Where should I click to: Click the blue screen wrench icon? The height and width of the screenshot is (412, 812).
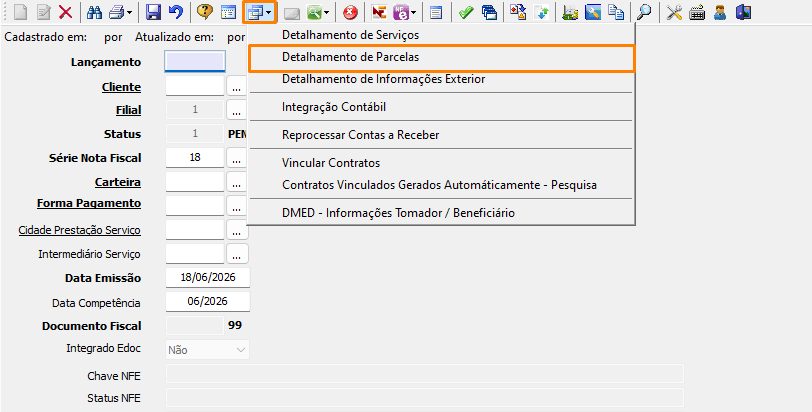[x=593, y=12]
